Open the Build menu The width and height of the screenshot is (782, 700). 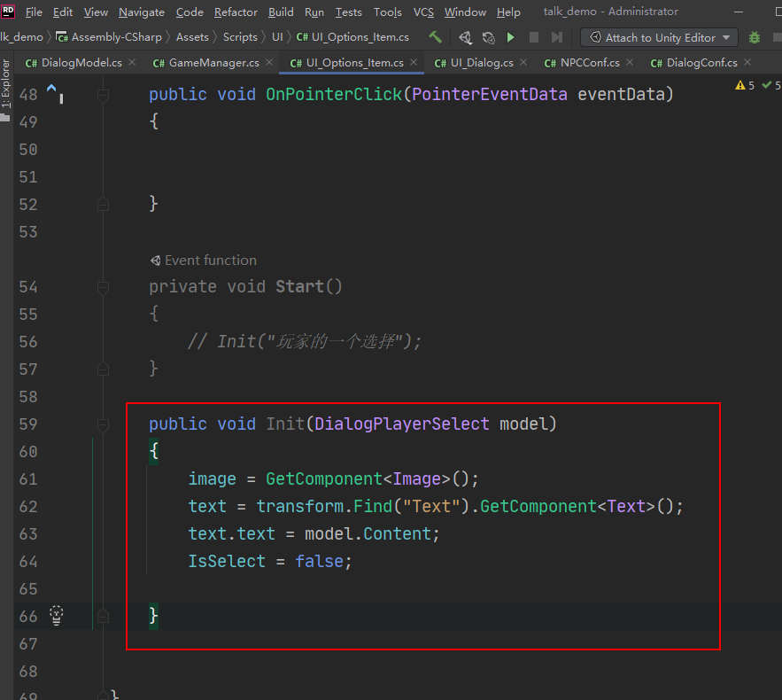click(x=281, y=12)
